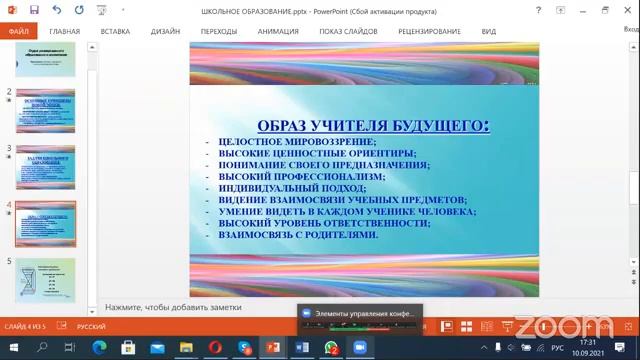Image resolution: width=640 pixels, height=360 pixels.
Task: Open Skype from the taskbar
Action: click(244, 348)
